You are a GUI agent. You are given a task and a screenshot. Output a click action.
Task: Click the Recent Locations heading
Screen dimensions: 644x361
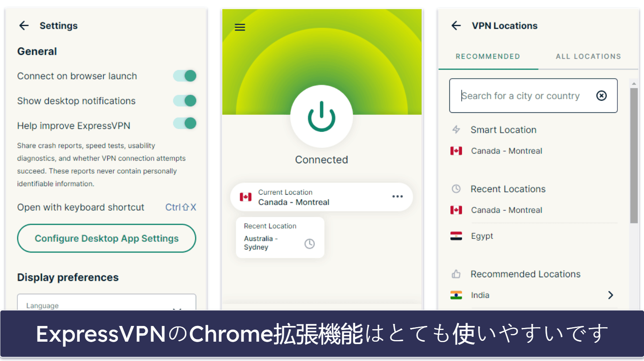pos(508,189)
